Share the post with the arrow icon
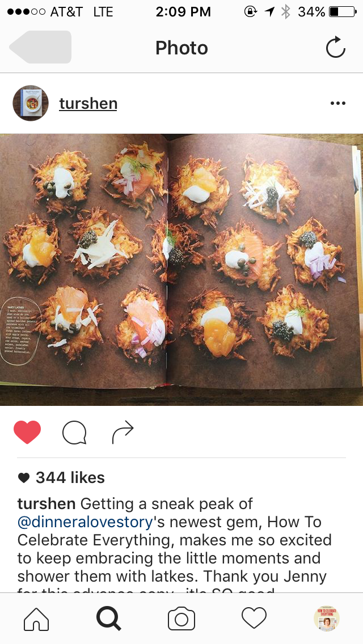The width and height of the screenshot is (363, 644). 123,432
